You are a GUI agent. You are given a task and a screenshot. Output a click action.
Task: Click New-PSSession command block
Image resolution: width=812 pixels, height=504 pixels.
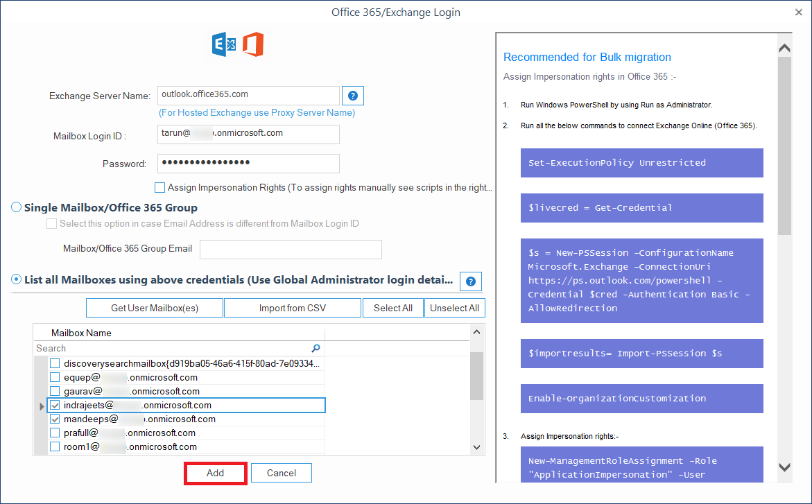point(641,280)
